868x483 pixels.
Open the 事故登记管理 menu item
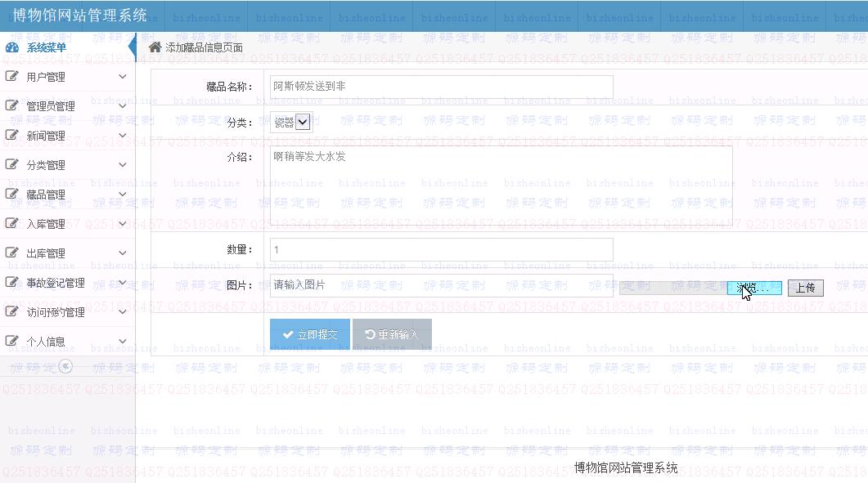coord(68,283)
